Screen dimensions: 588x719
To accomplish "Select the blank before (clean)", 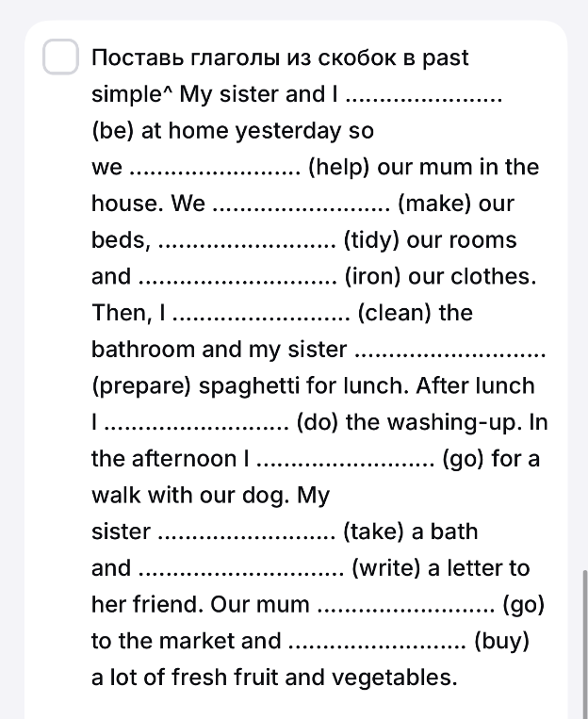I will click(262, 313).
